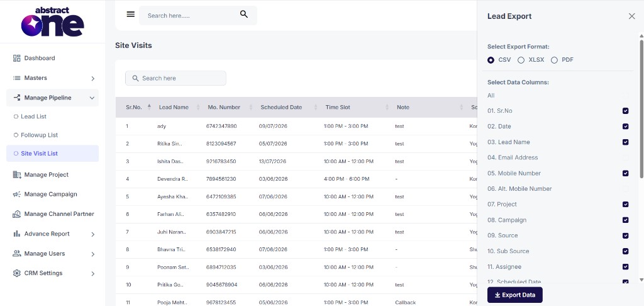Click the Export Data button

click(514, 295)
